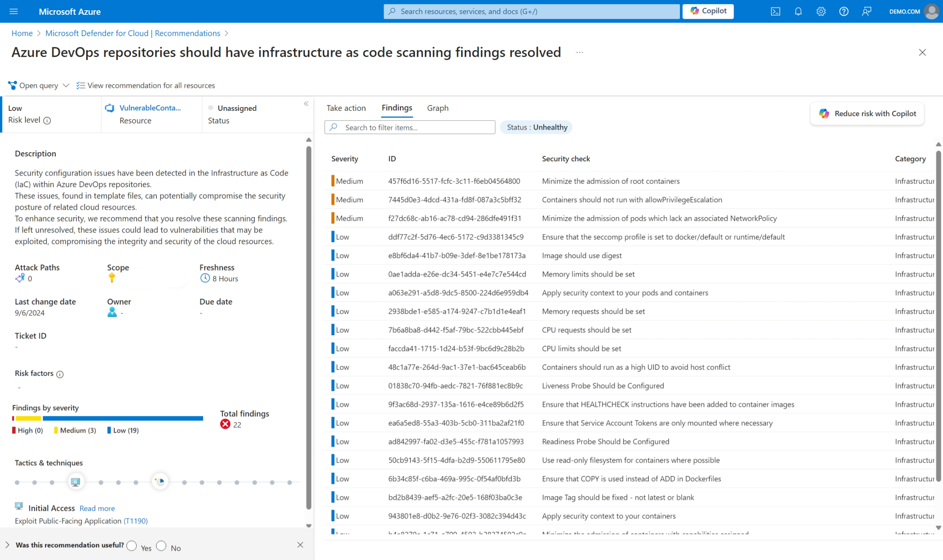The image size is (943, 560).
Task: Click the Category column header
Action: coord(910,159)
